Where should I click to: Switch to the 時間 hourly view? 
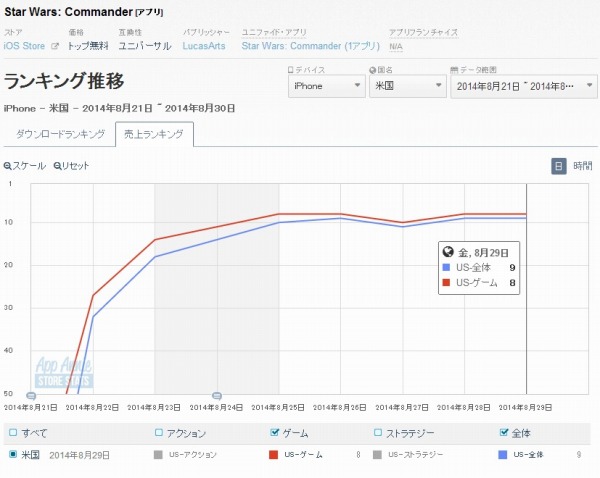pyautogui.click(x=582, y=166)
